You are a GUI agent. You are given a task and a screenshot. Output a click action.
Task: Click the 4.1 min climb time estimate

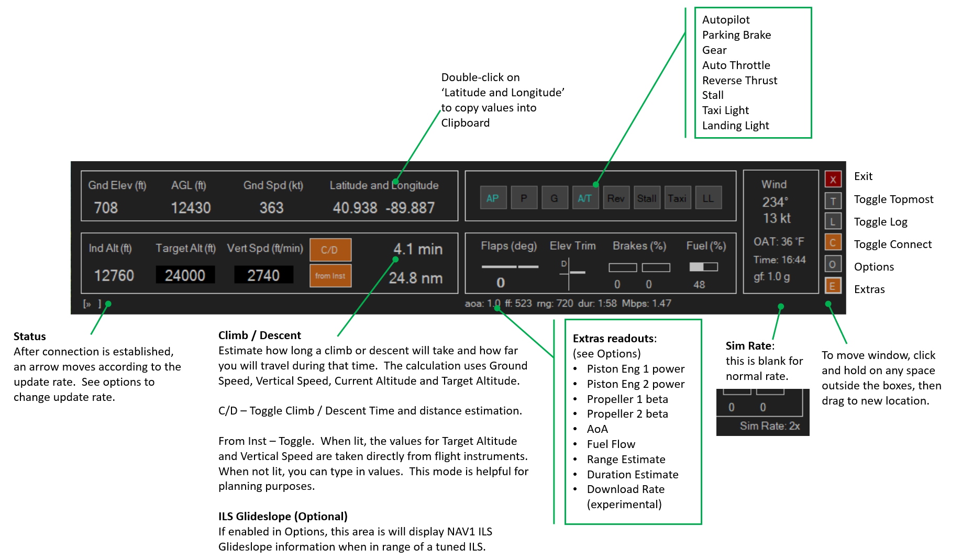418,249
